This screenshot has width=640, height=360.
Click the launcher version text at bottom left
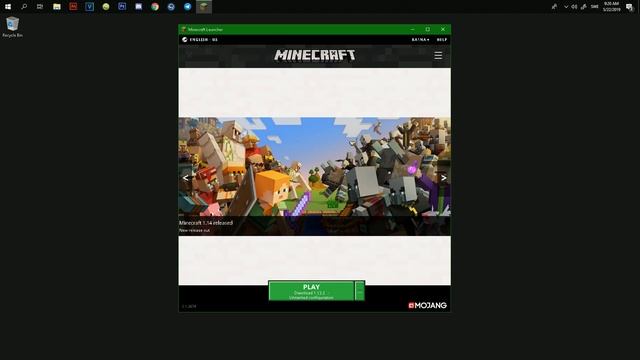tap(189, 306)
